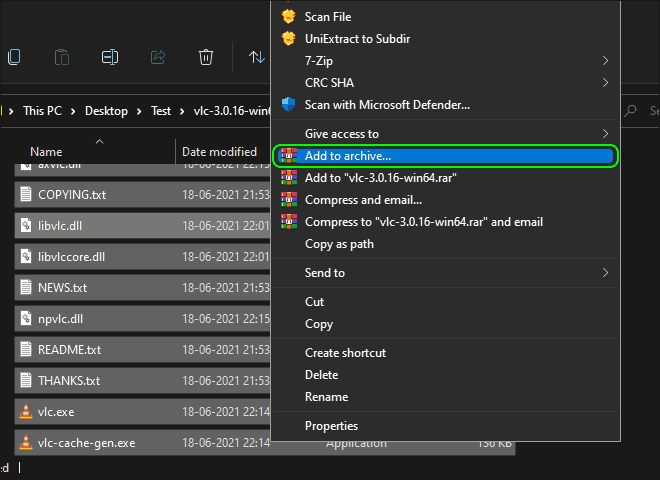Viewport: 660px width, 480px height.
Task: Open breadcrumb chevron before This PC
Action: point(11,111)
